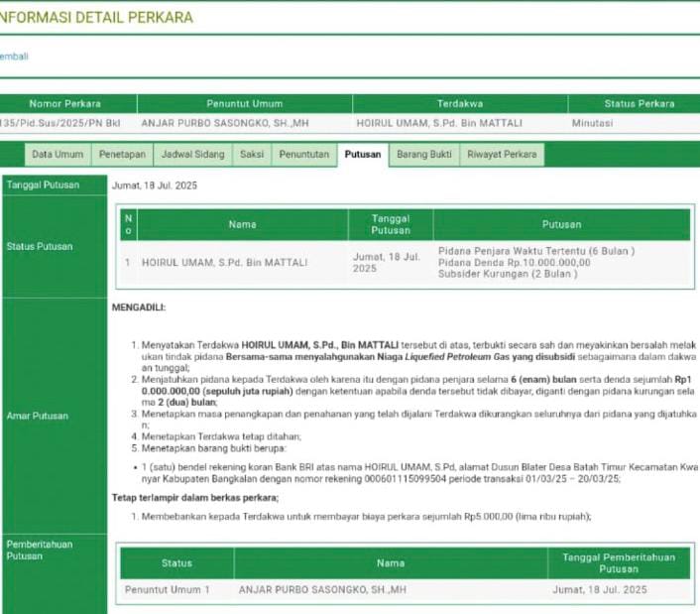Click the Penuntut Umum 1 status cell
Screen dimensions: 700x614
pos(168,590)
